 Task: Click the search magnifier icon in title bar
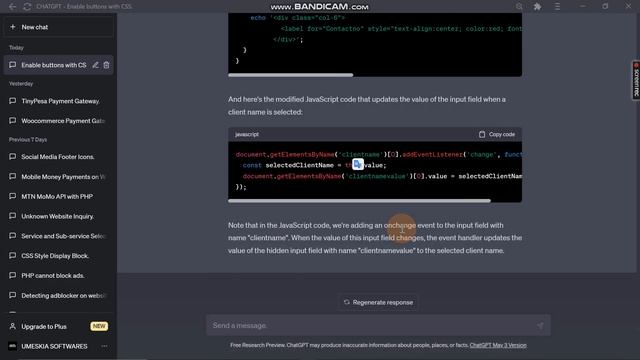(x=519, y=7)
